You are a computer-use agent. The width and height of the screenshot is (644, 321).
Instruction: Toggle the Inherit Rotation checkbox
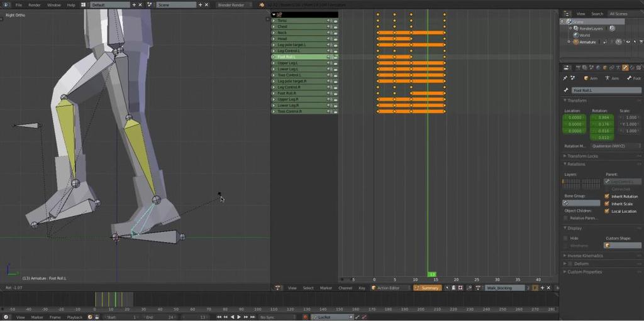pos(607,197)
